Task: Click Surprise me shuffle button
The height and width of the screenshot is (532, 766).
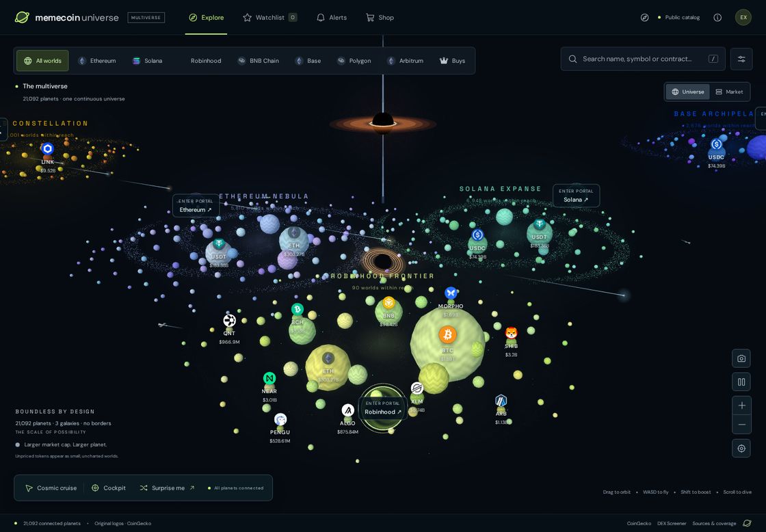Action: pos(167,488)
